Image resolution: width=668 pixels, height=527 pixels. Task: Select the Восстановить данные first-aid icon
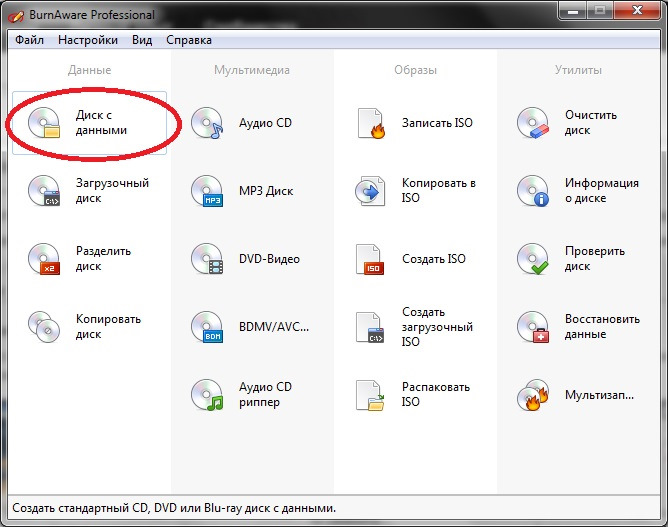(533, 327)
